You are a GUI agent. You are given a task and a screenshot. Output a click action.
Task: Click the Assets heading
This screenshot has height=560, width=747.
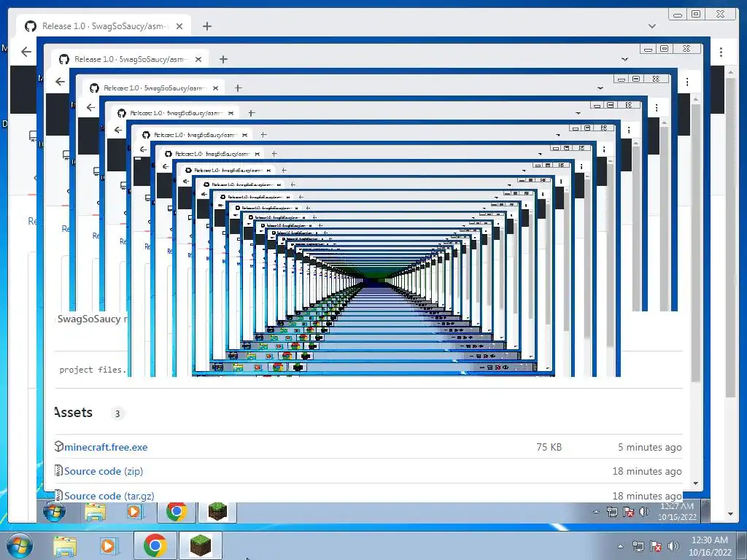click(74, 413)
